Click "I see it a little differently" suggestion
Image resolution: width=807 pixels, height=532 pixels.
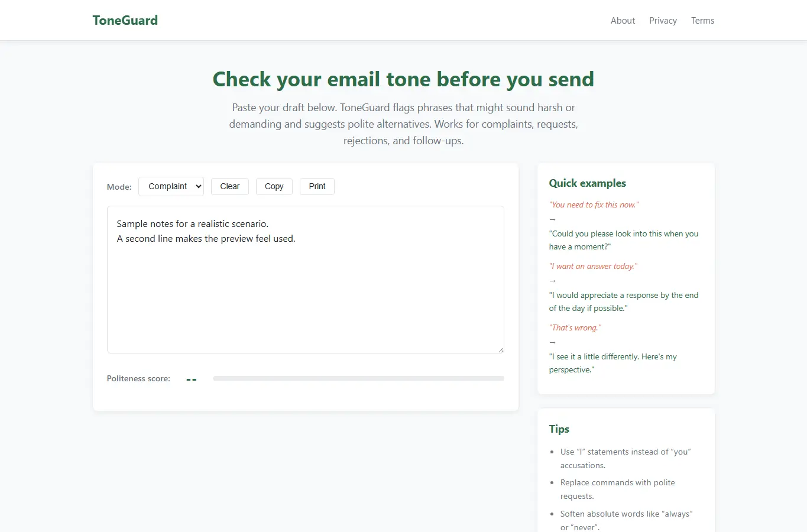pos(613,363)
